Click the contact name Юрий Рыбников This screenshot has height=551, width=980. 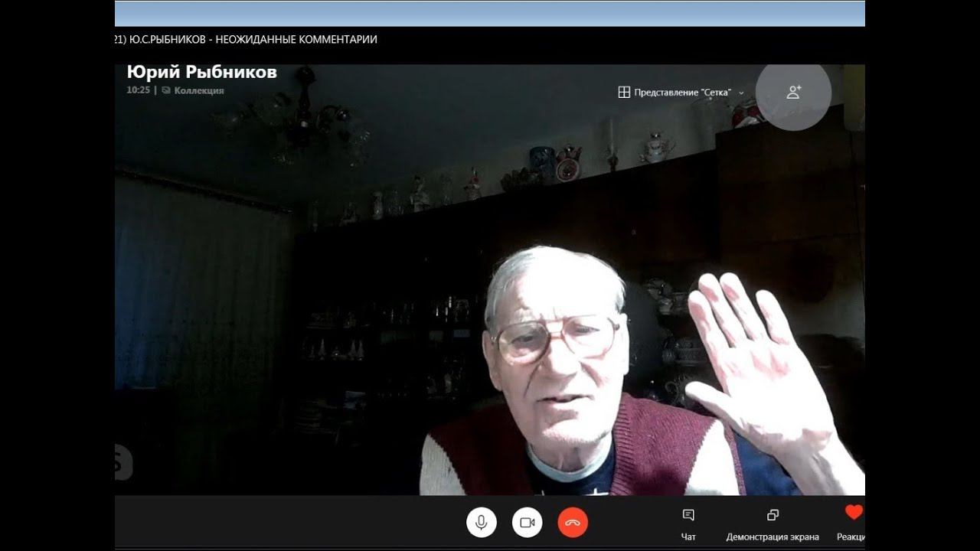(x=201, y=73)
